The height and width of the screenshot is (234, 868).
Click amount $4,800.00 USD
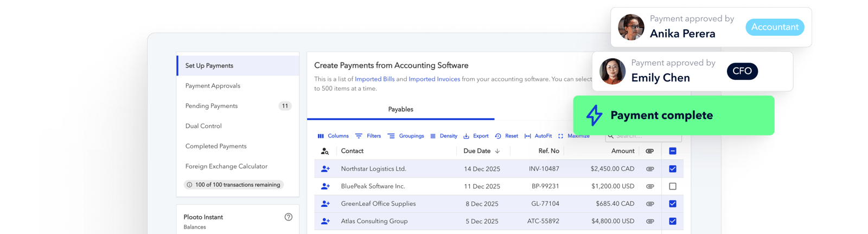613,221
